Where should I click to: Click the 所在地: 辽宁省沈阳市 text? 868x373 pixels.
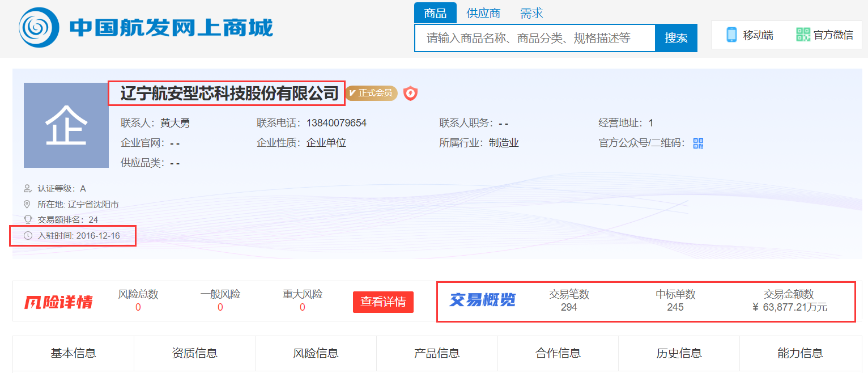tap(78, 204)
